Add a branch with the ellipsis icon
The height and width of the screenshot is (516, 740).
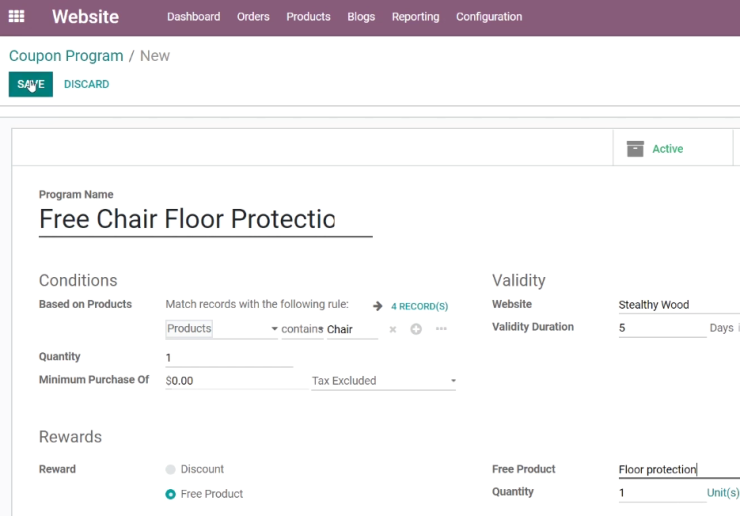pos(441,329)
